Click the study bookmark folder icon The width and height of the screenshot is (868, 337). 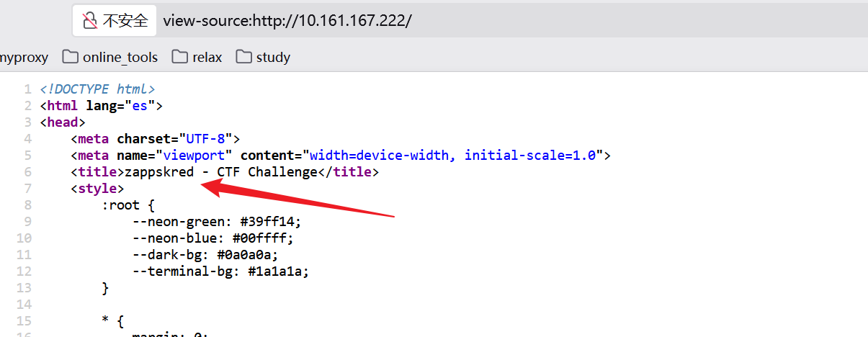coord(244,57)
